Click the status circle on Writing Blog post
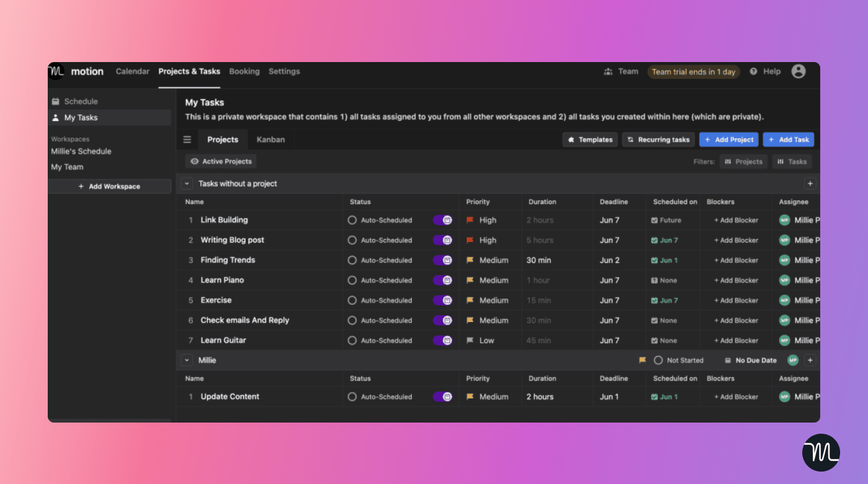 point(351,240)
